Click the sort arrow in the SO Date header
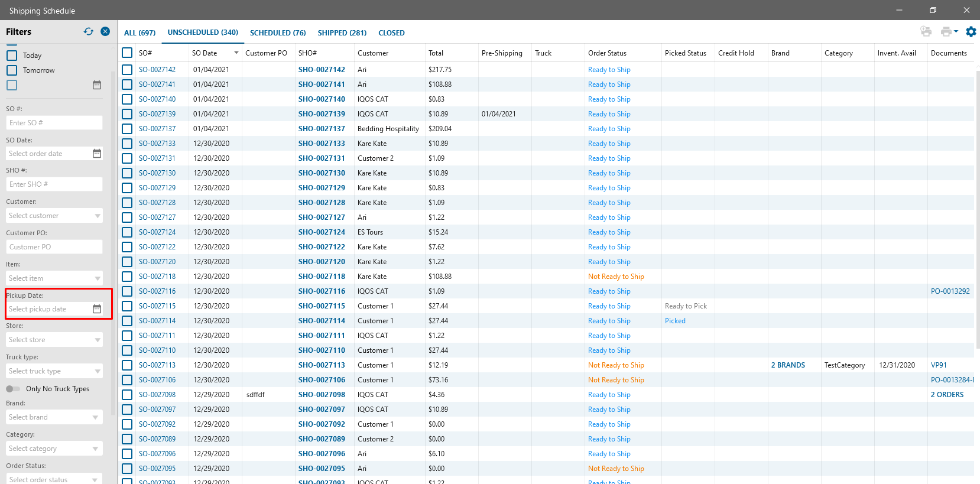This screenshot has width=980, height=484. coord(236,53)
